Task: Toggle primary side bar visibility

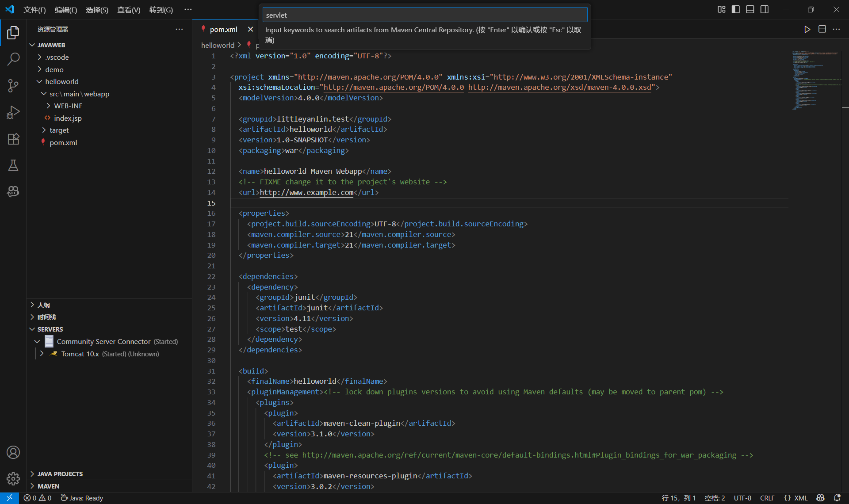Action: pos(736,9)
